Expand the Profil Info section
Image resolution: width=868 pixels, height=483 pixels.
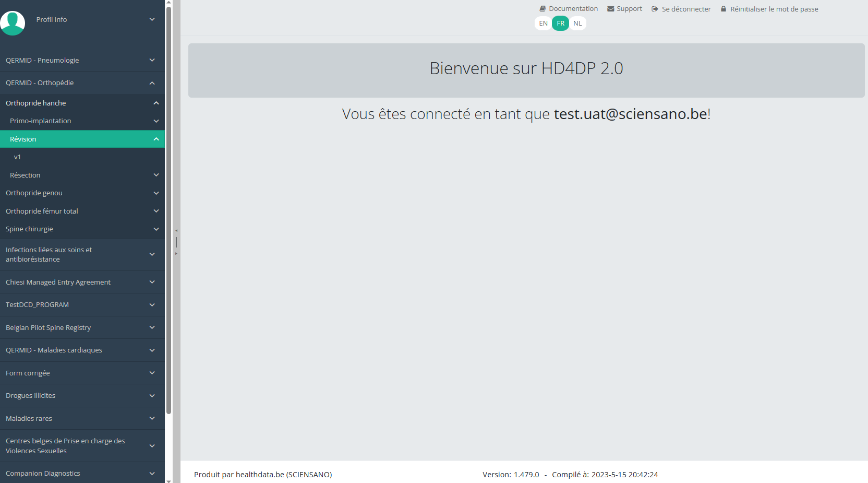pos(152,19)
